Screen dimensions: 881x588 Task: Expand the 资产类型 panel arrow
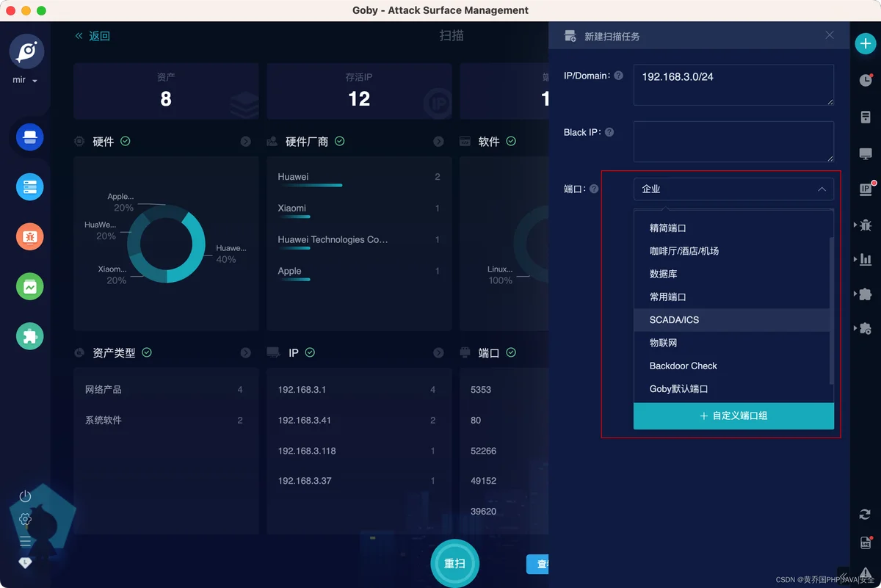[x=245, y=353]
